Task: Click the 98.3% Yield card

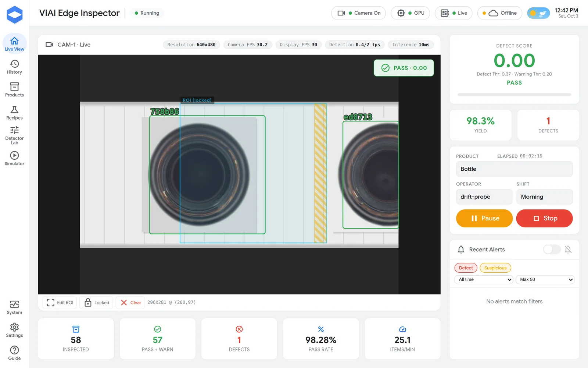Action: (x=481, y=125)
